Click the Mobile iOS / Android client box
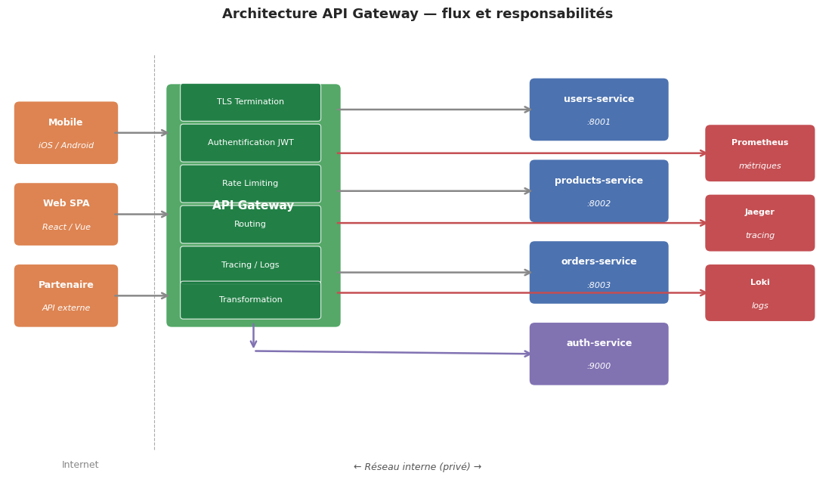This screenshot has width=835, height=504. [x=66, y=133]
